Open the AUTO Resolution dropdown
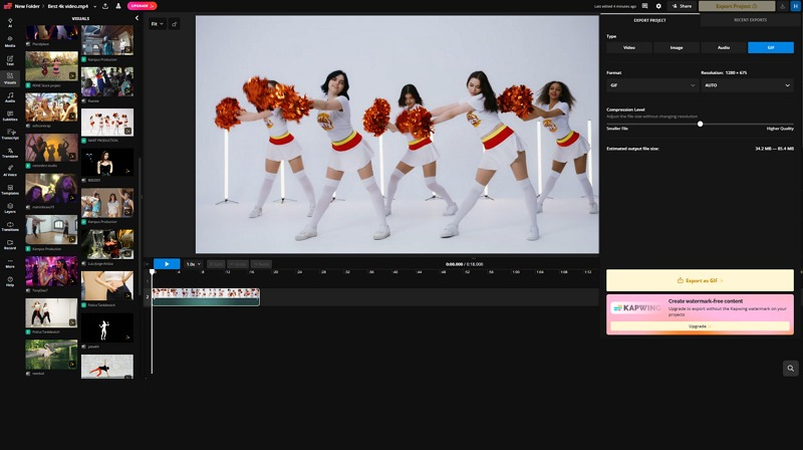Viewport: 803px width, 450px height. point(747,85)
